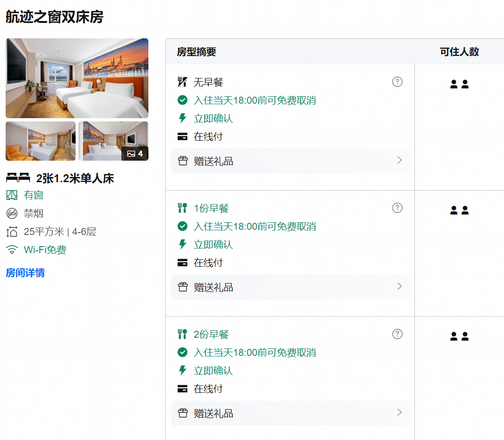This screenshot has width=504, height=440.
Task: Click help icon beside 1份早餐
Action: pyautogui.click(x=397, y=208)
